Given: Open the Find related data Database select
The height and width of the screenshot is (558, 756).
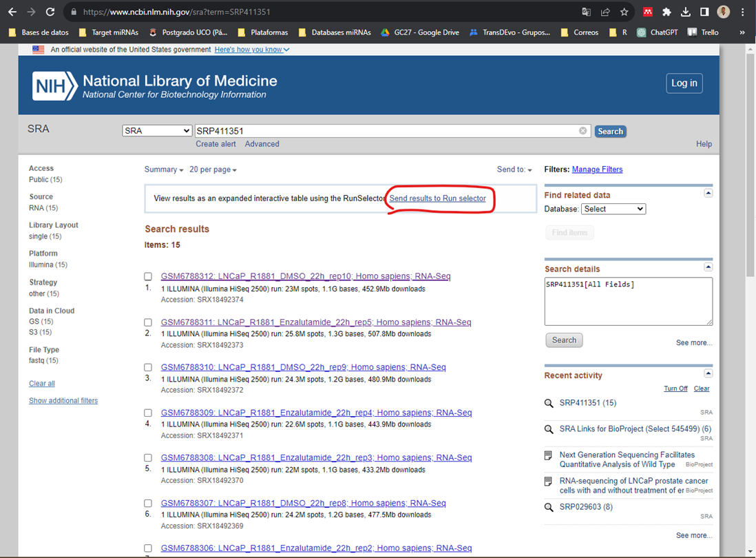Looking at the screenshot, I should (613, 209).
